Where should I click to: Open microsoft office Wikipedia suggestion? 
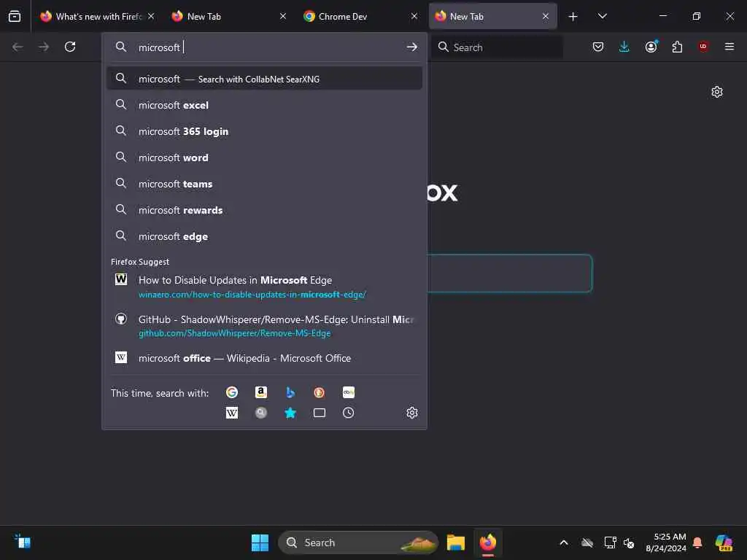(x=264, y=358)
